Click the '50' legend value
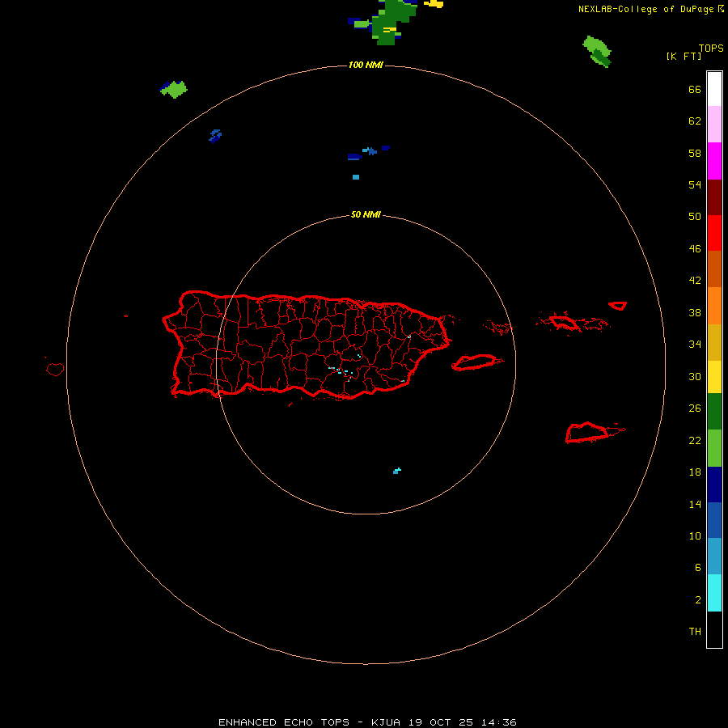This screenshot has height=728, width=728. point(695,217)
